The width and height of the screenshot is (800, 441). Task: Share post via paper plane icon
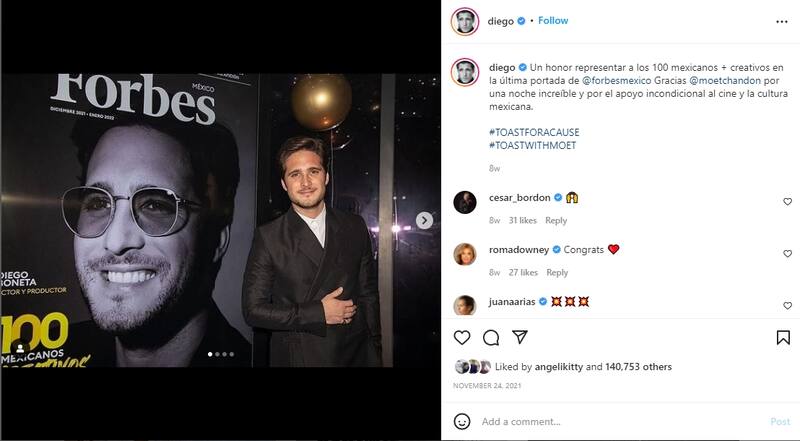519,337
